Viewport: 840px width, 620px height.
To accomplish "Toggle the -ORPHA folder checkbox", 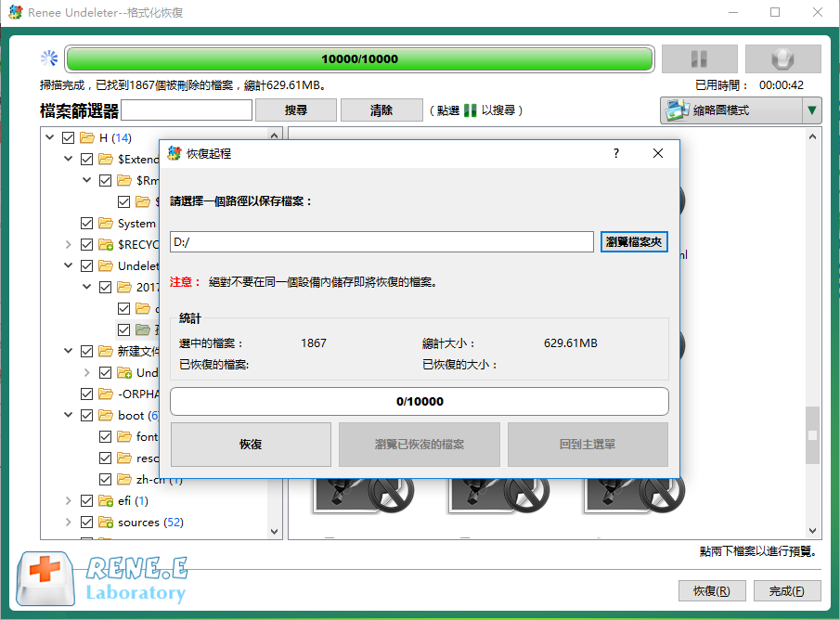I will pyautogui.click(x=87, y=394).
